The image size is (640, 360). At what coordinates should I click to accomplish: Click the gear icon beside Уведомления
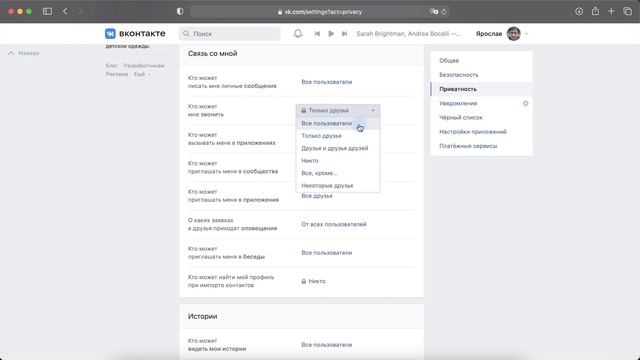[525, 103]
